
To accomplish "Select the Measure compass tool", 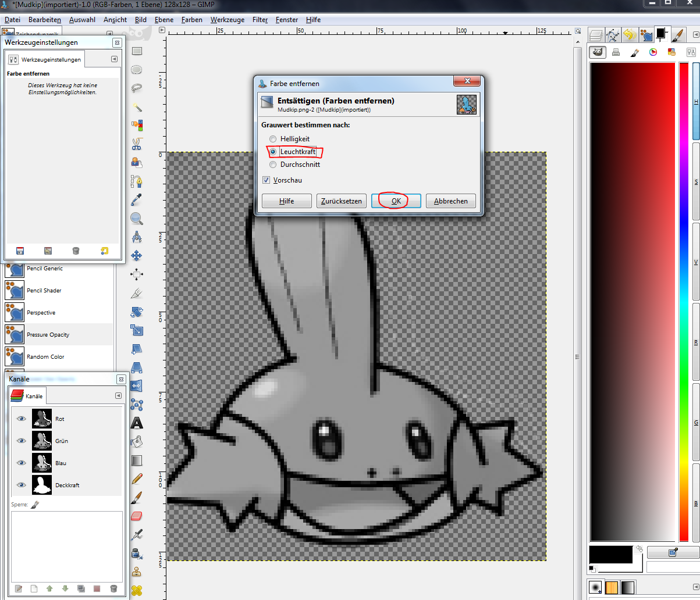I will point(137,237).
